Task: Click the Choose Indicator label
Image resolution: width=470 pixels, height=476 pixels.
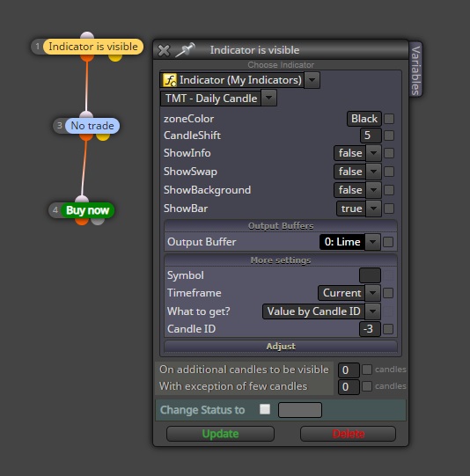Action: pyautogui.click(x=281, y=64)
